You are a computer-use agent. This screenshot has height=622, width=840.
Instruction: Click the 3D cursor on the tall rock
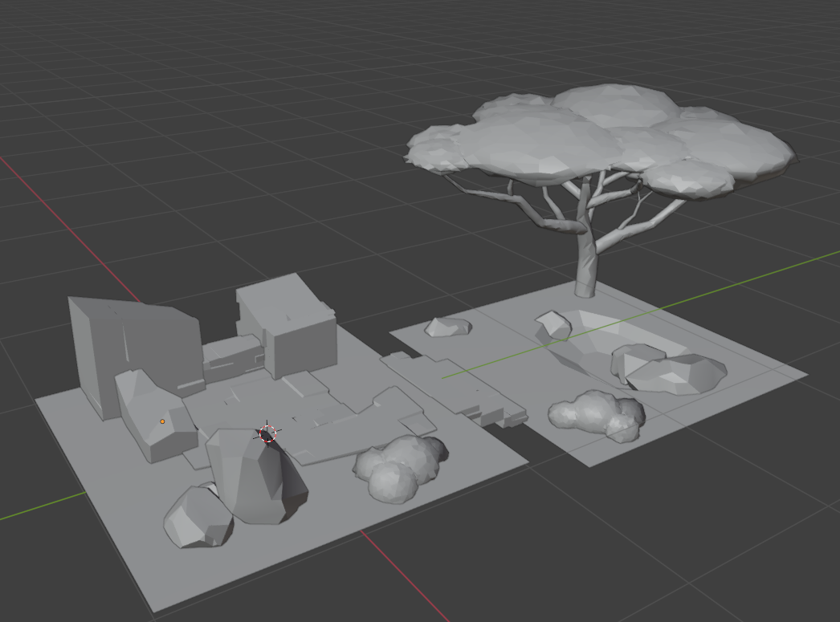click(x=266, y=434)
